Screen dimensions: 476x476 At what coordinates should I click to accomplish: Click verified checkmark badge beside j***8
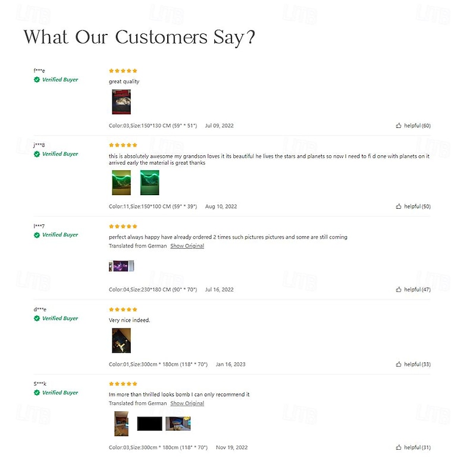[37, 154]
